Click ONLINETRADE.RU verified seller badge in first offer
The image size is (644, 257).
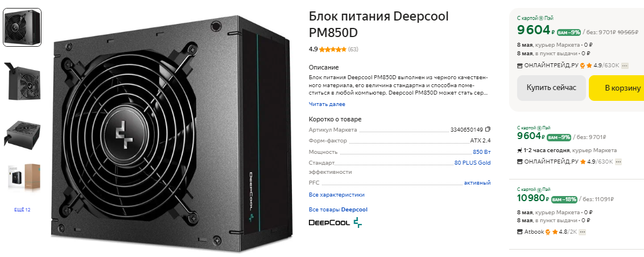point(583,66)
